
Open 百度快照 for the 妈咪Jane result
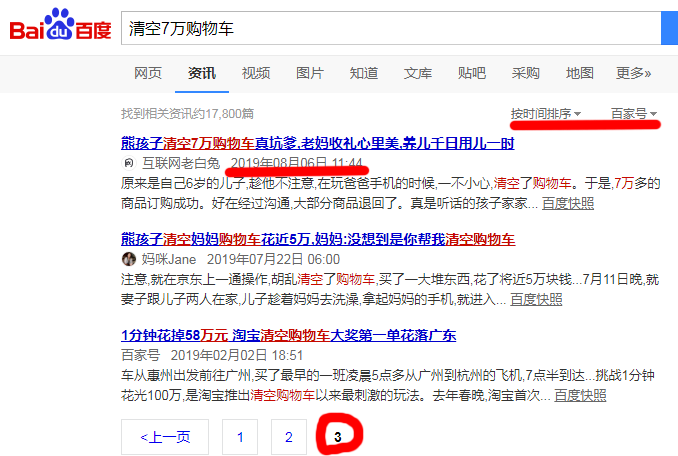pos(536,299)
